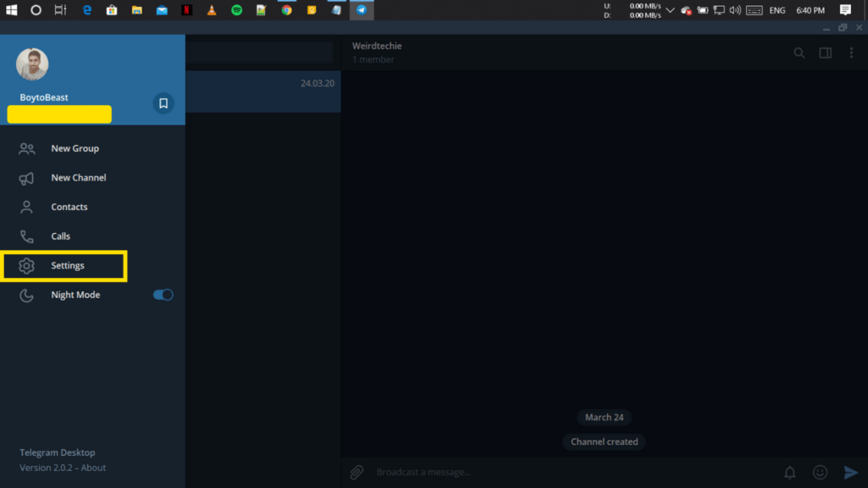Toggle the Night Mode switch off
Viewport: 868px width, 488px height.
(x=164, y=295)
